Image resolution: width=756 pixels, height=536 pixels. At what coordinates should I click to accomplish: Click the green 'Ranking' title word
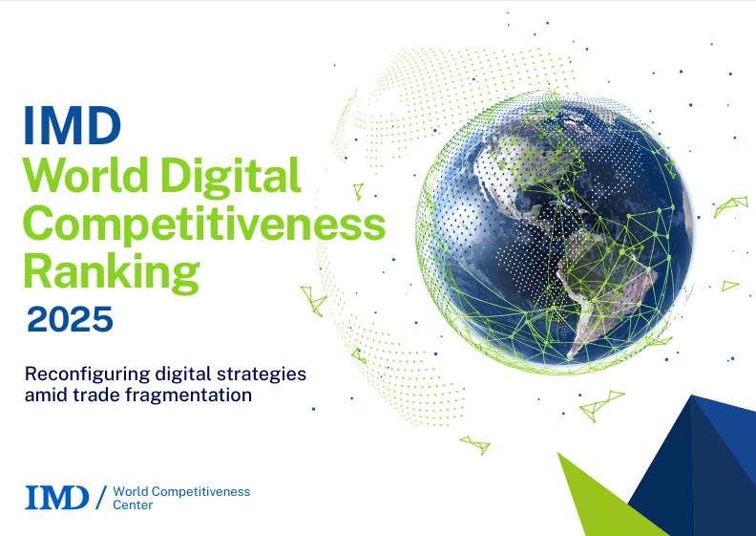pyautogui.click(x=111, y=272)
